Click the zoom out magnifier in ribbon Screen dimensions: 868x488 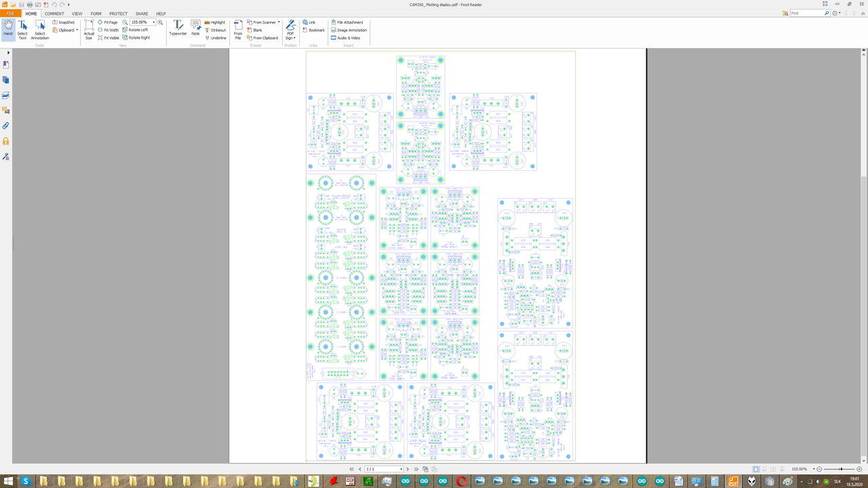click(125, 22)
